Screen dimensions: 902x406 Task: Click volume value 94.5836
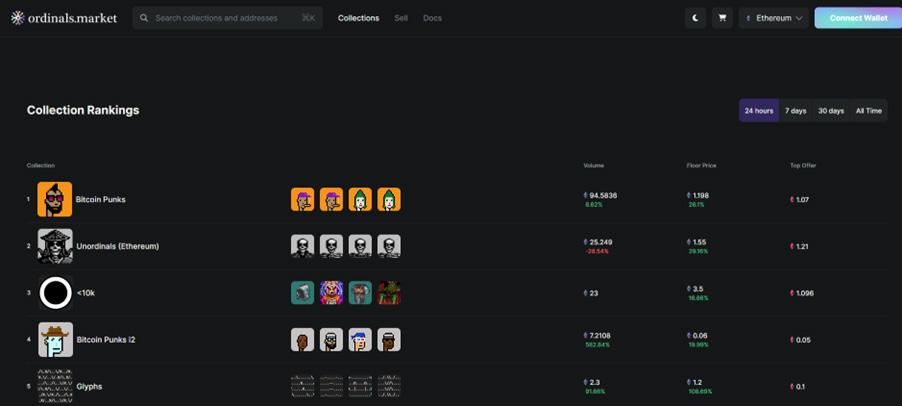(x=603, y=196)
